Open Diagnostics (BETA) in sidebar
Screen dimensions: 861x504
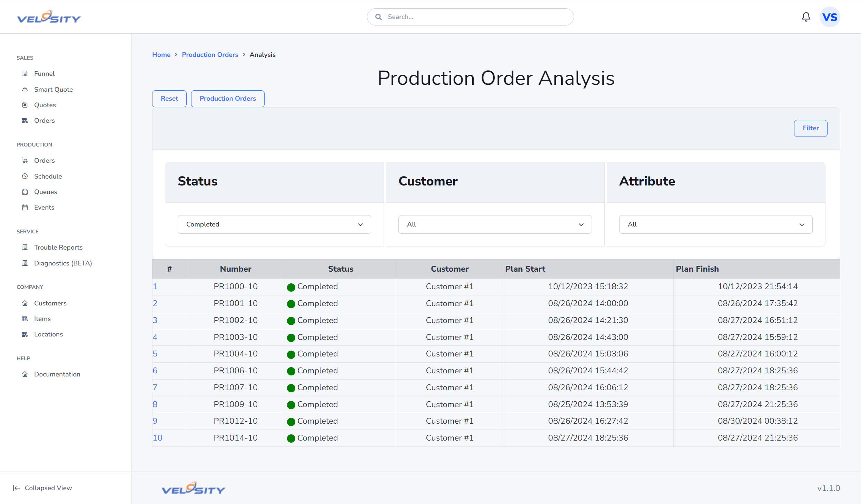(x=63, y=263)
